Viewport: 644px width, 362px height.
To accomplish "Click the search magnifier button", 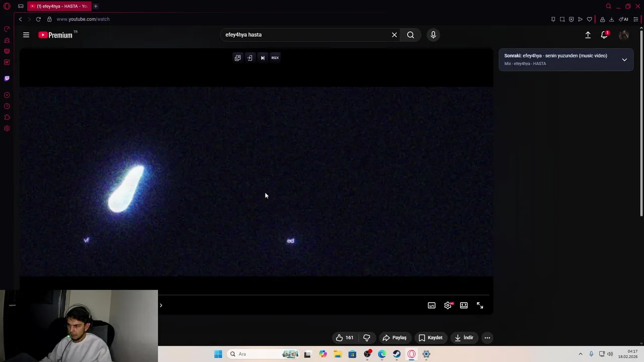I will point(411,35).
